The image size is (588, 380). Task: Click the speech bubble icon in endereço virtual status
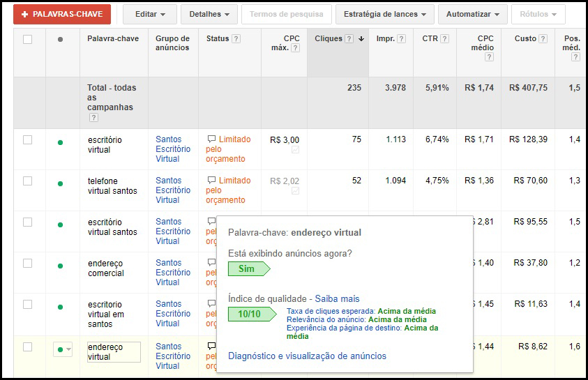click(211, 346)
